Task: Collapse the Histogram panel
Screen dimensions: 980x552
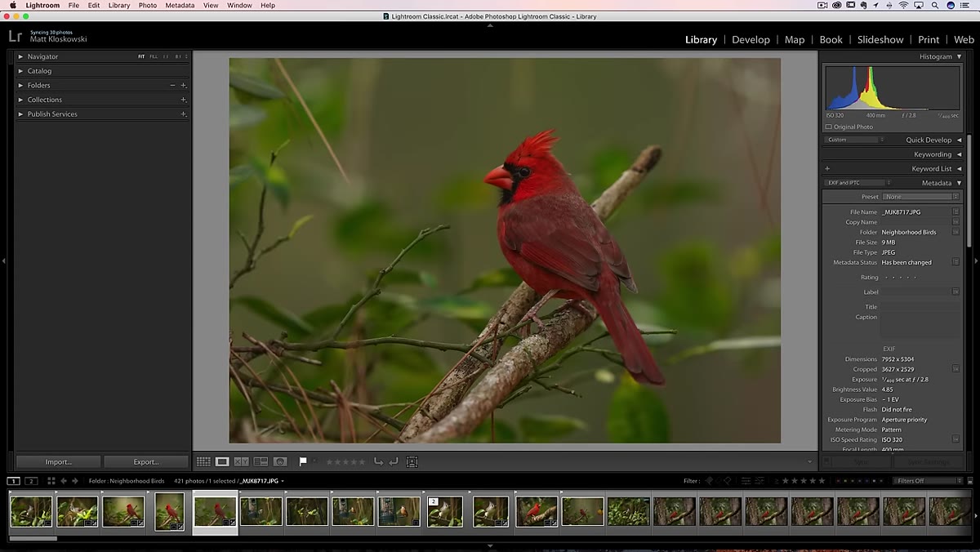Action: click(x=959, y=56)
